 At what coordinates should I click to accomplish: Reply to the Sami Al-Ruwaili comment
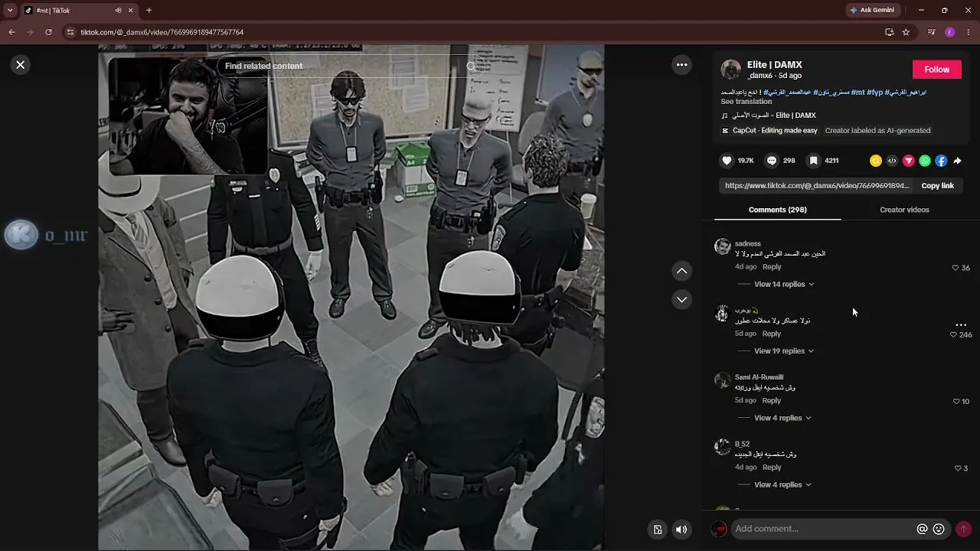pyautogui.click(x=772, y=401)
